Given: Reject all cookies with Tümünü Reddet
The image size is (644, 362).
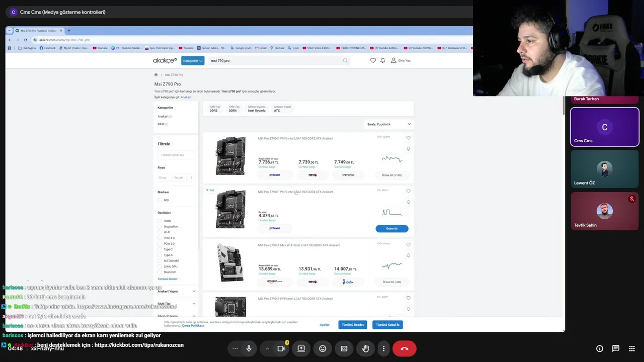Looking at the screenshot, I should [x=353, y=325].
